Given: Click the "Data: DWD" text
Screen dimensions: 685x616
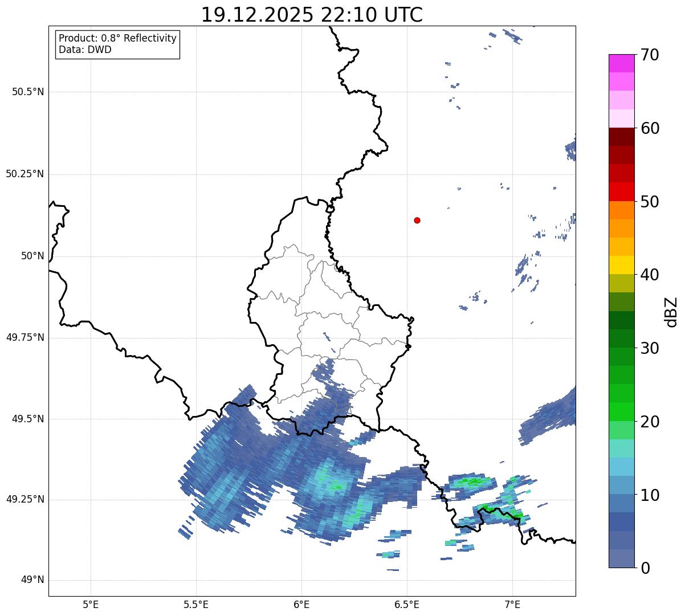Looking at the screenshot, I should click(85, 50).
